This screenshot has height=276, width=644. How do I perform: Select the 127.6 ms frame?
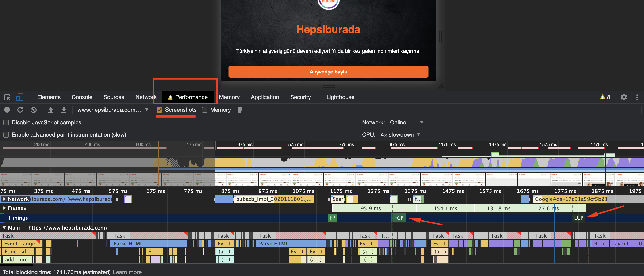tap(547, 208)
